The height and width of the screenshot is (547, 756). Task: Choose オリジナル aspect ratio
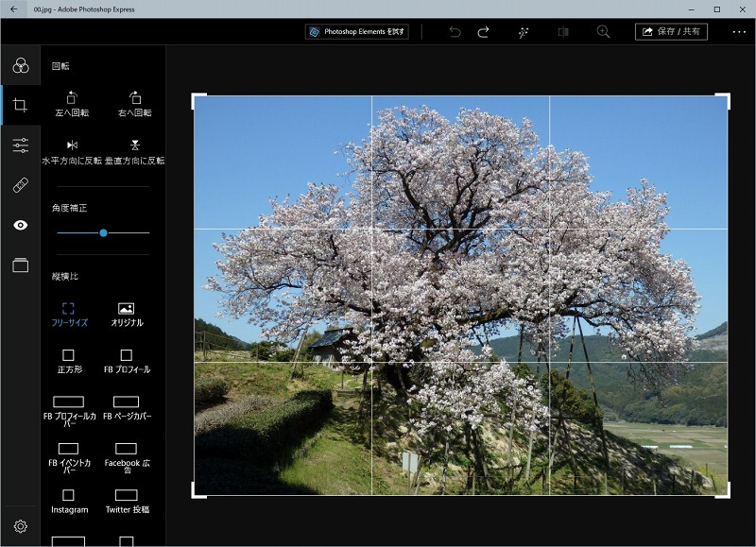pyautogui.click(x=127, y=315)
